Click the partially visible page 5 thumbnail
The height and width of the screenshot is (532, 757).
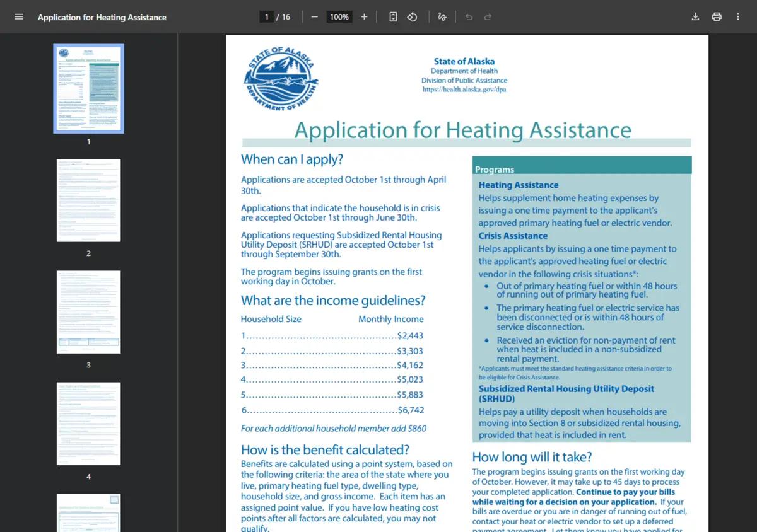click(x=88, y=513)
